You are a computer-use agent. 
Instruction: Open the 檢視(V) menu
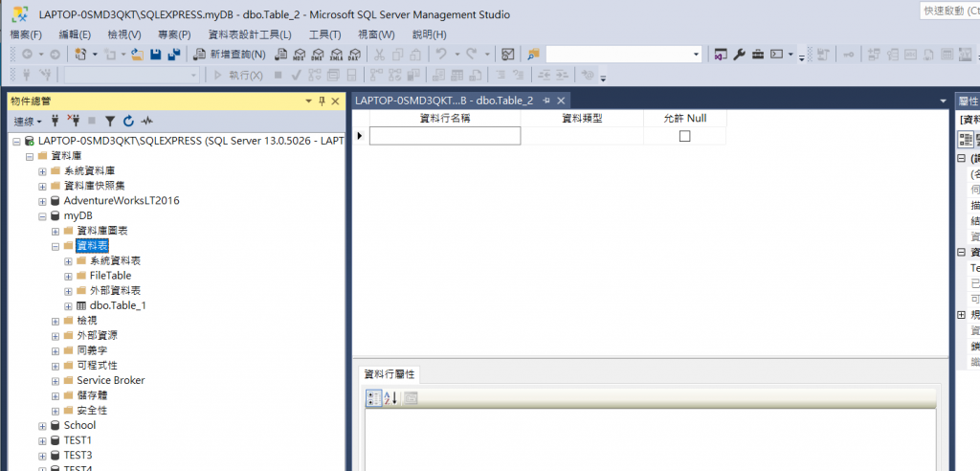pyautogui.click(x=123, y=35)
